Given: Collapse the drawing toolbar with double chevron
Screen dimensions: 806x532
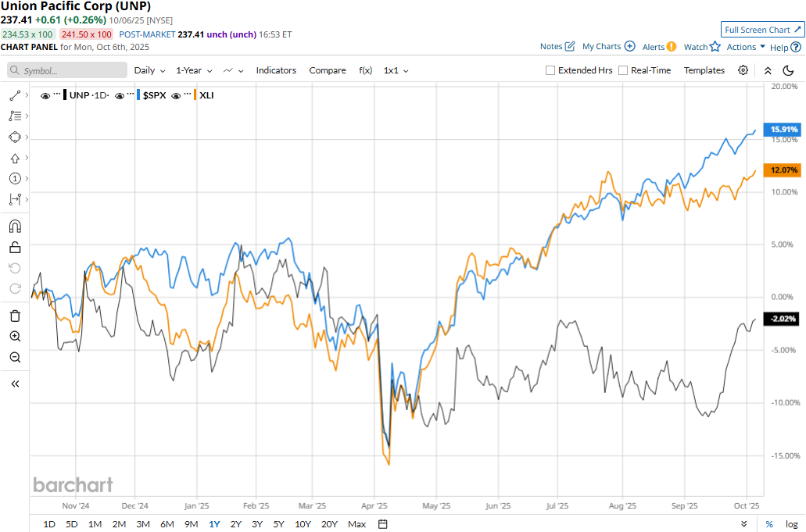Looking at the screenshot, I should pyautogui.click(x=15, y=384).
